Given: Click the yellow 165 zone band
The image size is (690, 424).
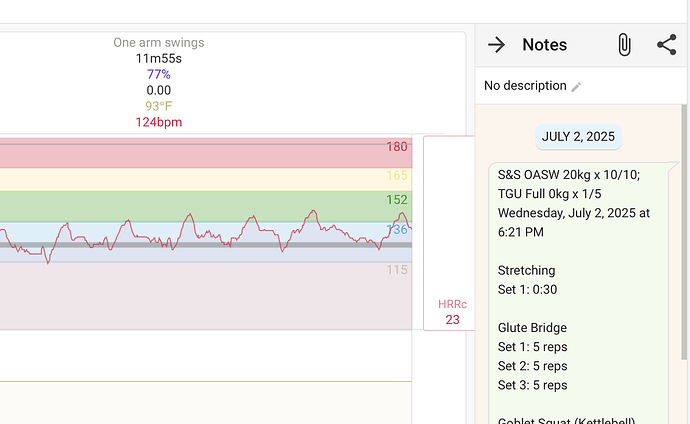Looking at the screenshot, I should click(x=200, y=179).
